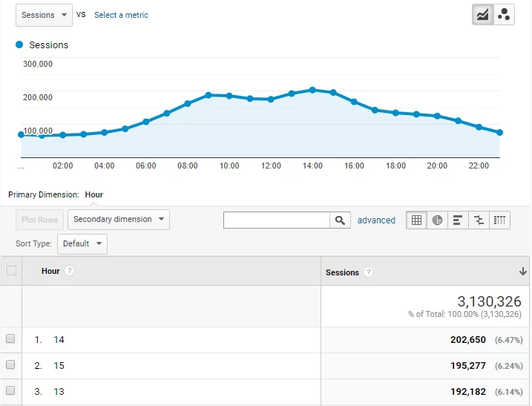Switch to motion chart icon

(504, 15)
